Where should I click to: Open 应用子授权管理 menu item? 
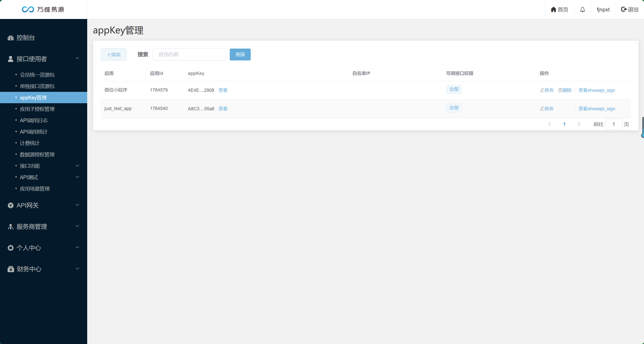37,109
